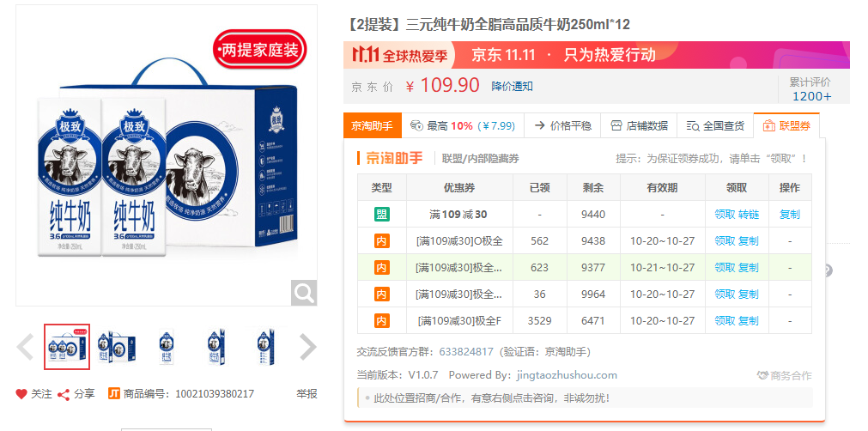Screen dimensions: 868x431
Task: Click the 有效期 column header
Action: point(662,187)
